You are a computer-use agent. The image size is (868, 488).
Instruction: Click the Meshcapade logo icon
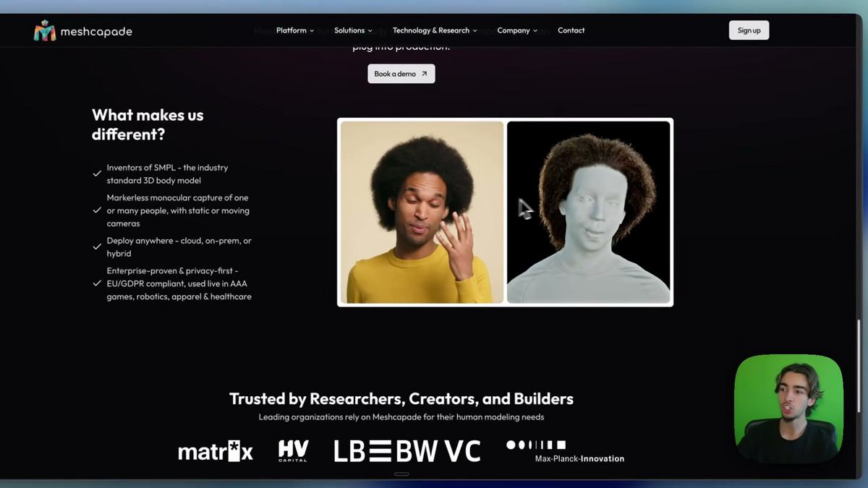coord(45,31)
